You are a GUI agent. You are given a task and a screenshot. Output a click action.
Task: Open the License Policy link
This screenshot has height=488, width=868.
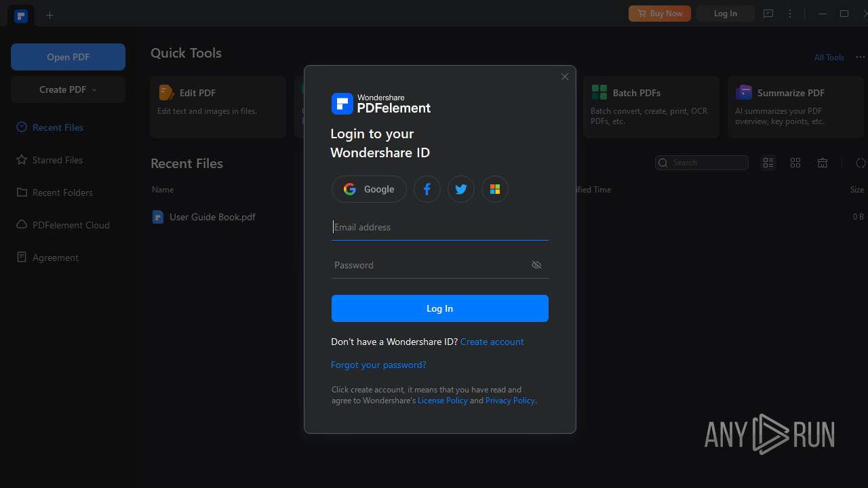coord(442,401)
